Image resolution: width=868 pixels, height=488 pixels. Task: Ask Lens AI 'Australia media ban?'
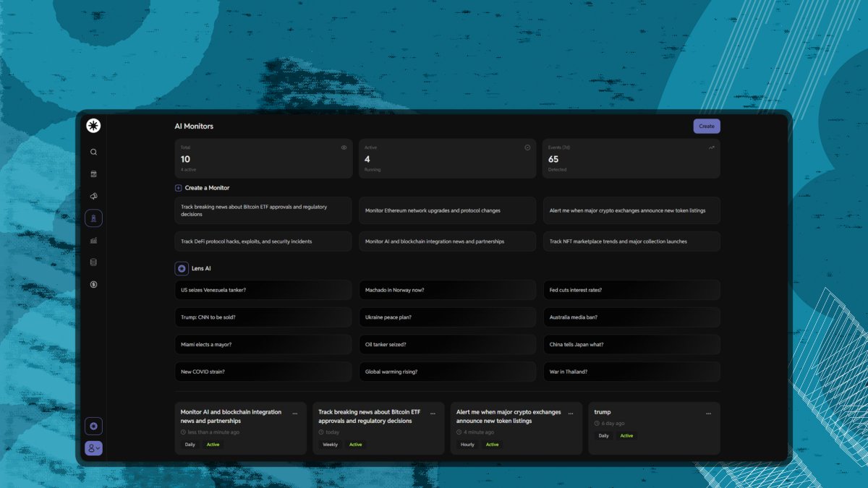point(631,317)
